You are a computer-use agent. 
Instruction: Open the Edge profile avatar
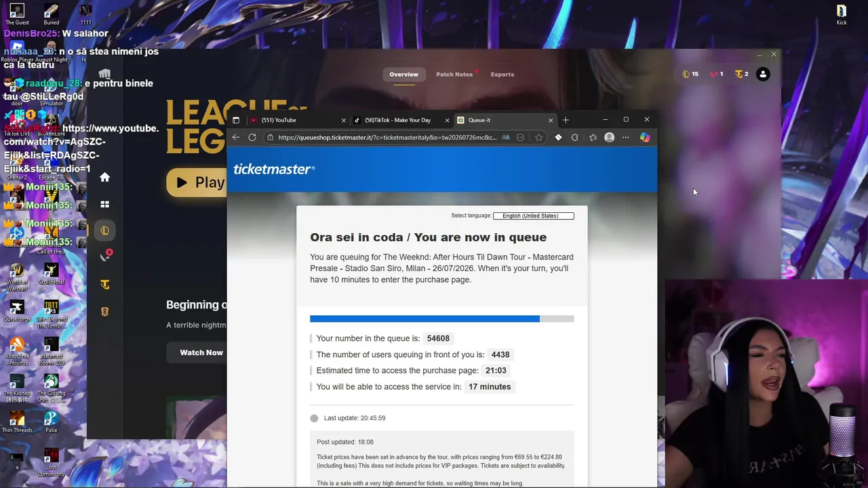[610, 138]
